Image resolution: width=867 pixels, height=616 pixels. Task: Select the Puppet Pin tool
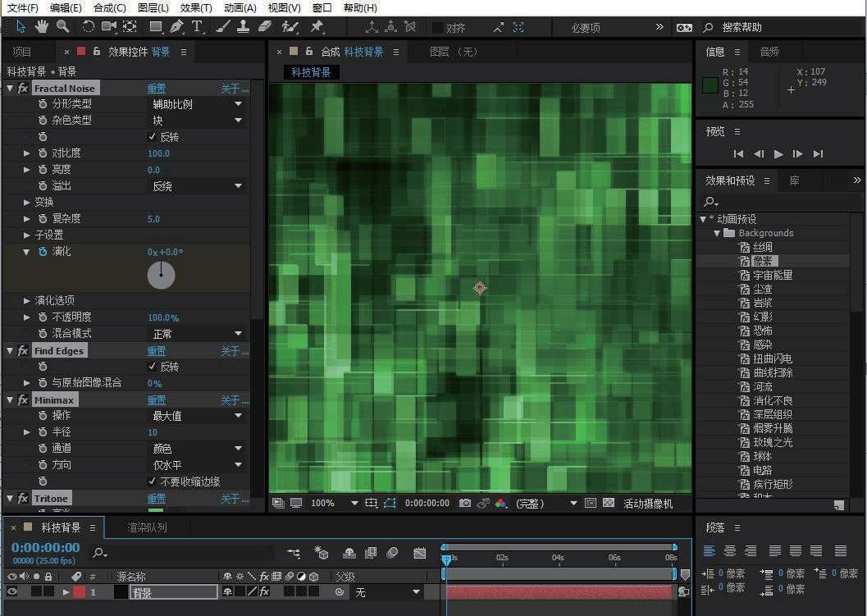(x=317, y=27)
